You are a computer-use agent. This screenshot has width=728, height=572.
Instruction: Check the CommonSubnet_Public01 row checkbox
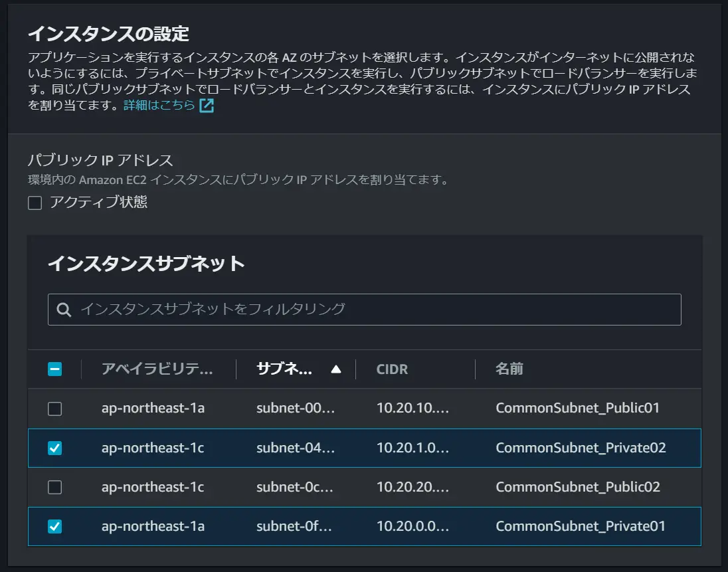coord(54,409)
